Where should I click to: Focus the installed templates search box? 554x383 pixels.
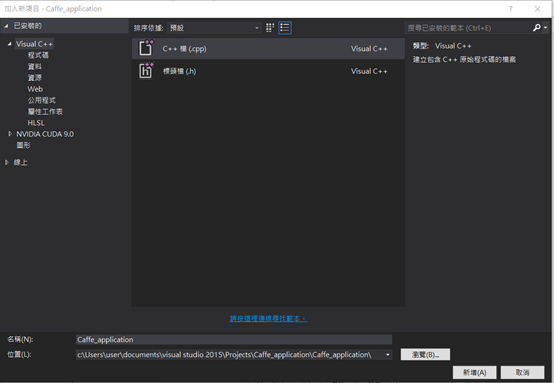tap(468, 28)
